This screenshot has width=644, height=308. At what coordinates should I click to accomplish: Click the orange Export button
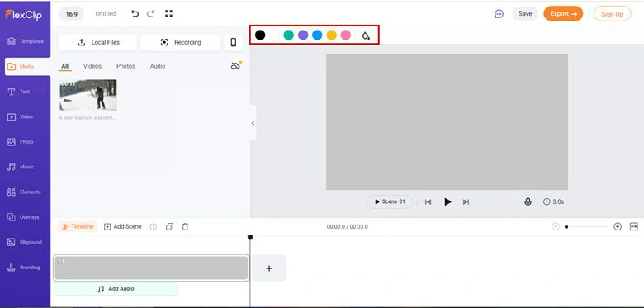click(563, 13)
